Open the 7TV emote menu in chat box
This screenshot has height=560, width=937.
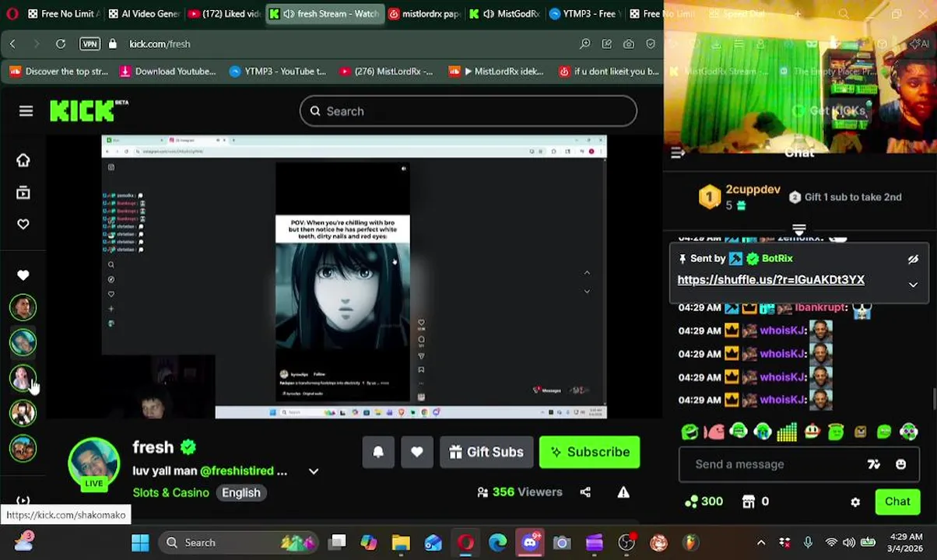874,464
